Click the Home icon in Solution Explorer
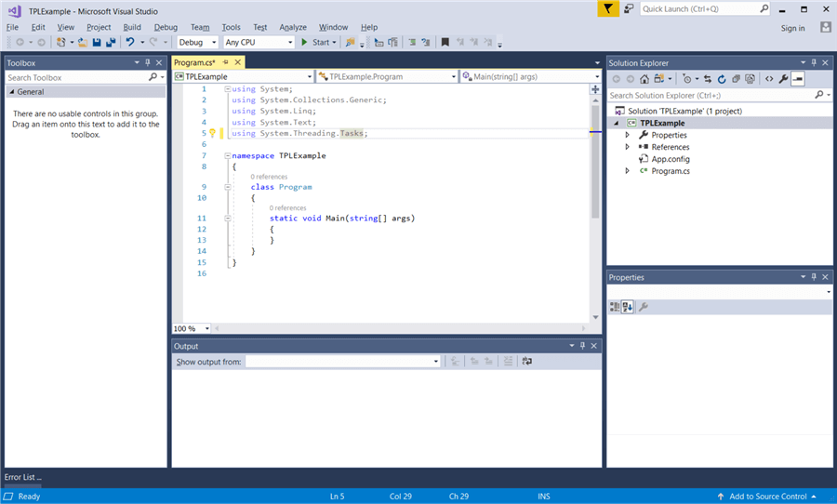This screenshot has width=837, height=504. tap(644, 79)
